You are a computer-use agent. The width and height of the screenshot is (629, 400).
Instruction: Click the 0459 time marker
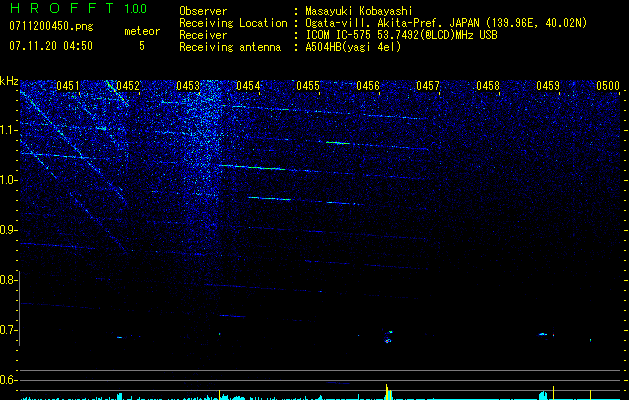548,86
